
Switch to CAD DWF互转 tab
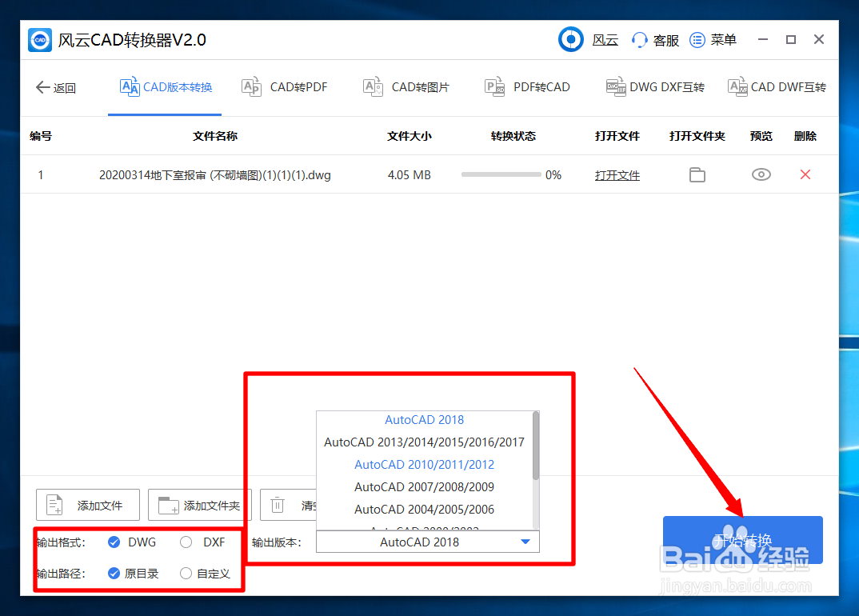777,87
